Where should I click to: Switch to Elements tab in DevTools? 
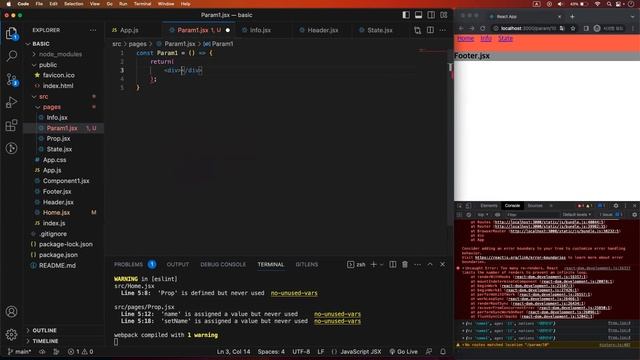(x=489, y=206)
